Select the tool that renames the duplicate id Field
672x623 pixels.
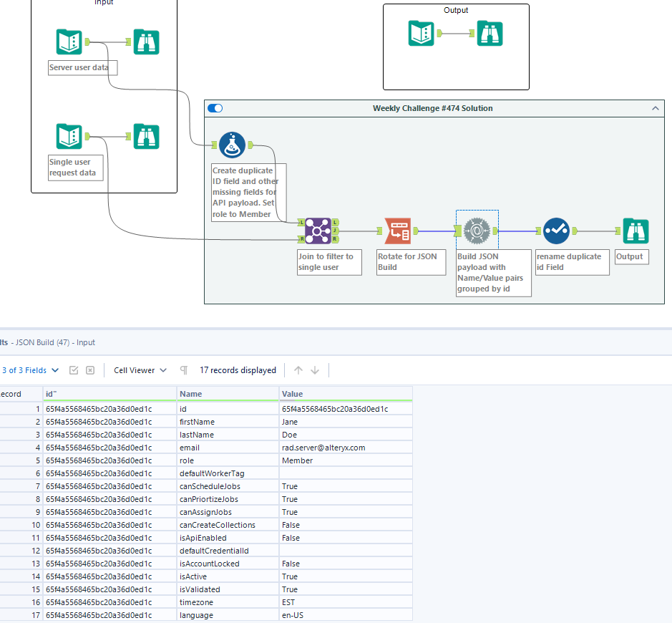click(x=556, y=231)
